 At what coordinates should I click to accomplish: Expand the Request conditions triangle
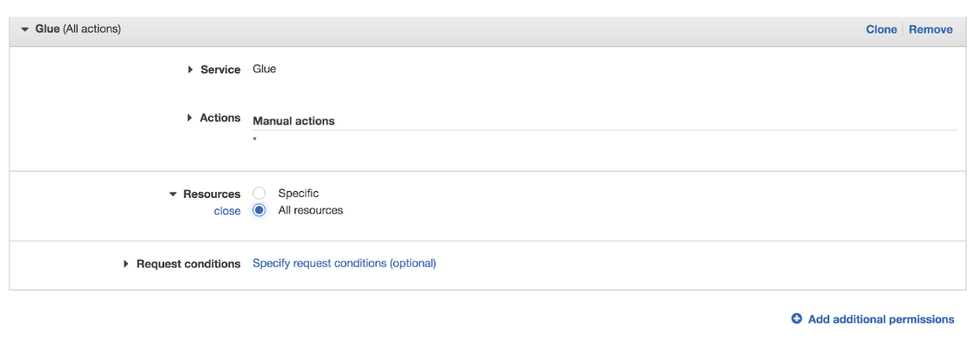click(x=126, y=263)
